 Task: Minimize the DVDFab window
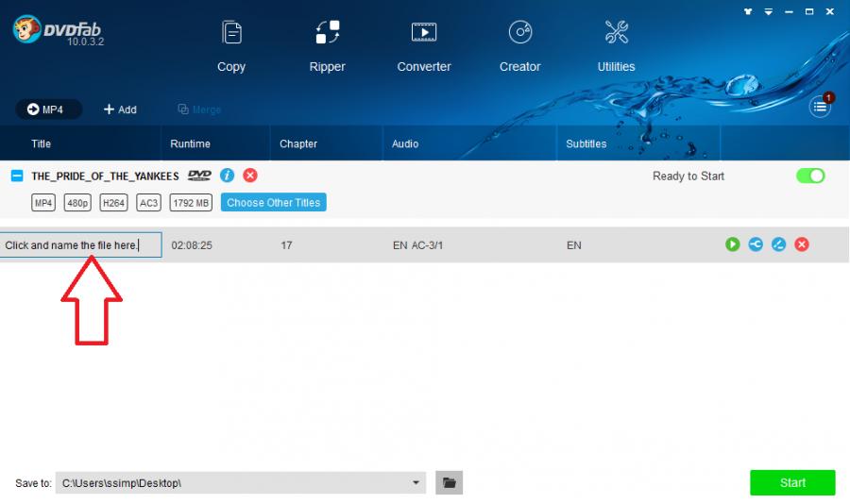(x=789, y=11)
